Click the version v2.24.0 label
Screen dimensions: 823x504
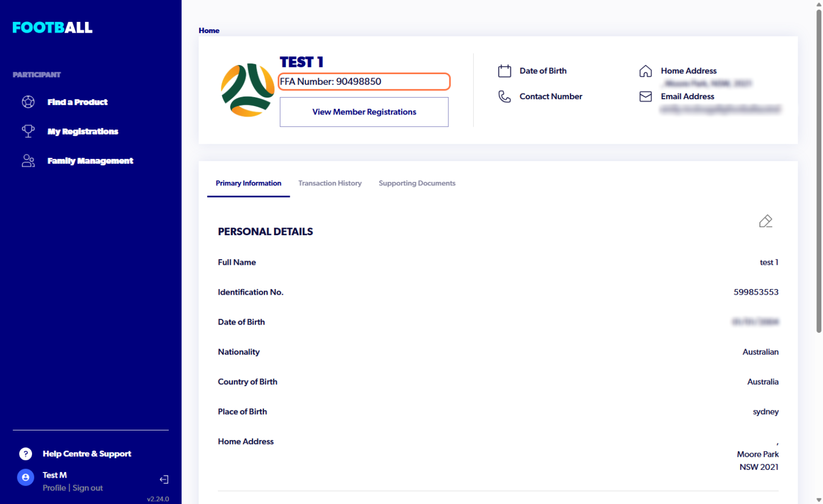pos(158,499)
